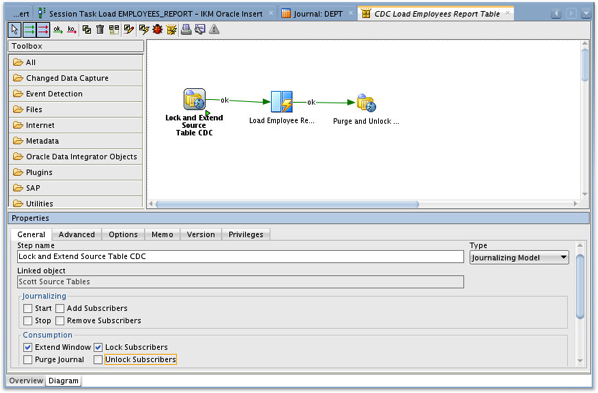This screenshot has width=598, height=393.
Task: Expand the Oracle Data Integrator Objects folder
Action: tap(76, 157)
